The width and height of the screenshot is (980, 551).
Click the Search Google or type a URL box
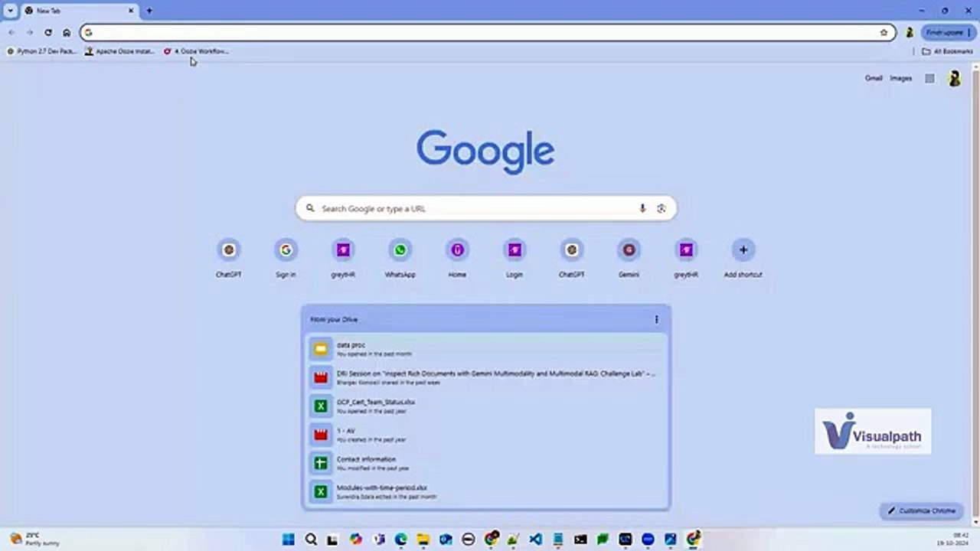coord(486,208)
